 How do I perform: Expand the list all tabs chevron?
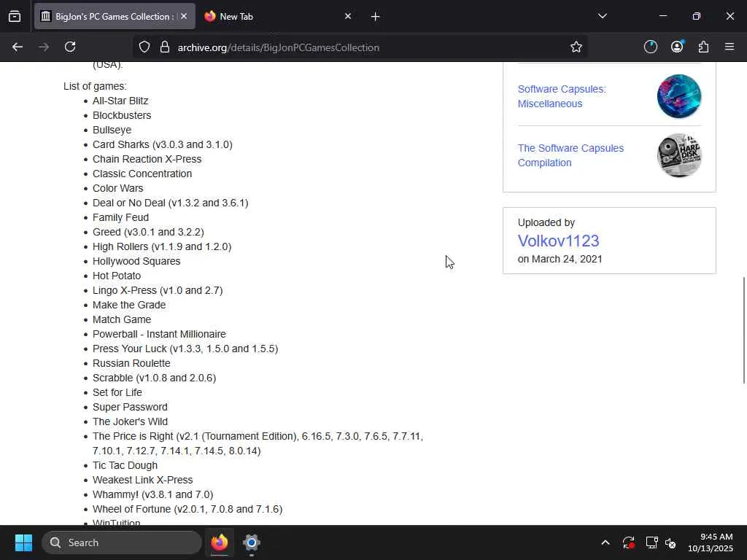(602, 16)
